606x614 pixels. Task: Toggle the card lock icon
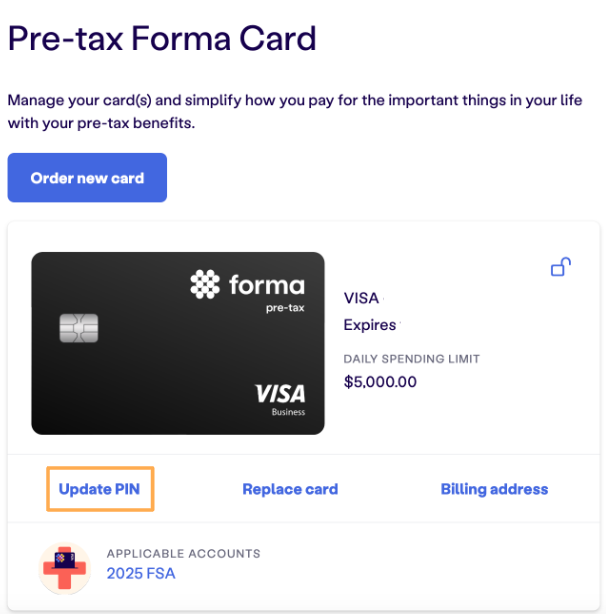[561, 267]
